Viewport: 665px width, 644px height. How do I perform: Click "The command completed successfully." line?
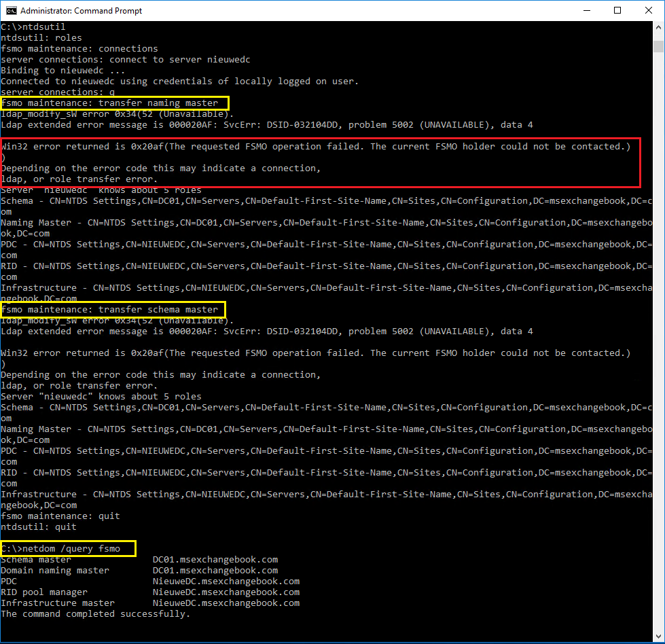tap(95, 614)
